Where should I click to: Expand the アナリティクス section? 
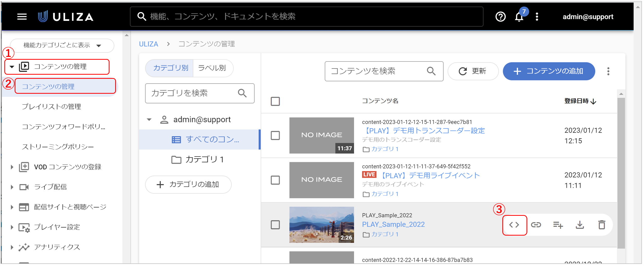pos(12,247)
